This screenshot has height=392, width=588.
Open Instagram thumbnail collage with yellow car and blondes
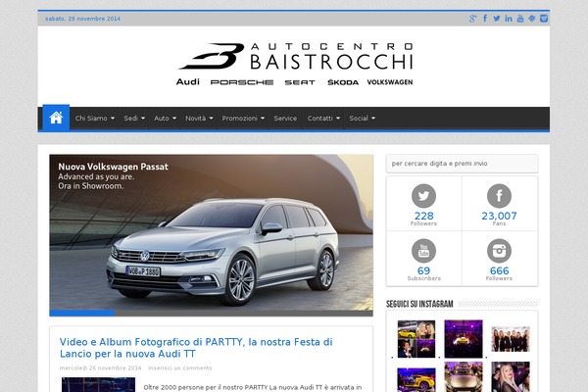coord(416,339)
